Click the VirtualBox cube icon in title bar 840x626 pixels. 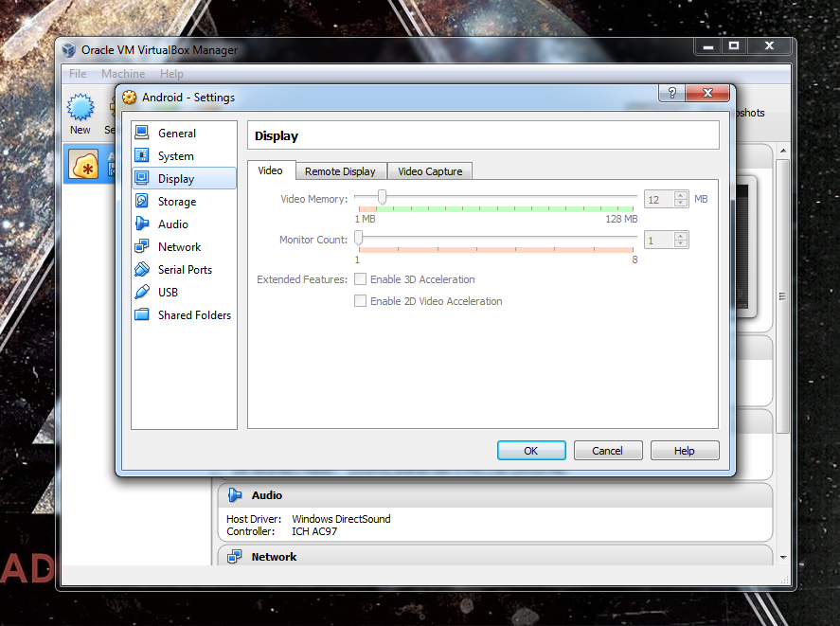[68, 50]
